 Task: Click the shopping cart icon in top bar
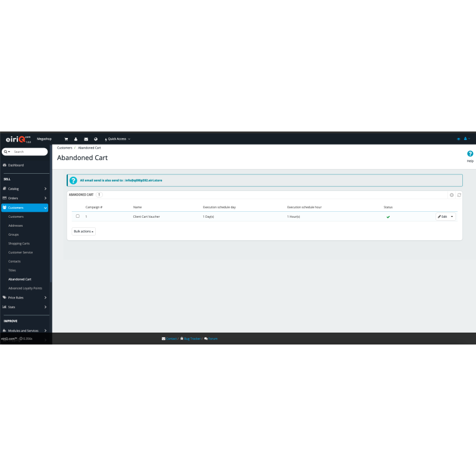pyautogui.click(x=66, y=139)
